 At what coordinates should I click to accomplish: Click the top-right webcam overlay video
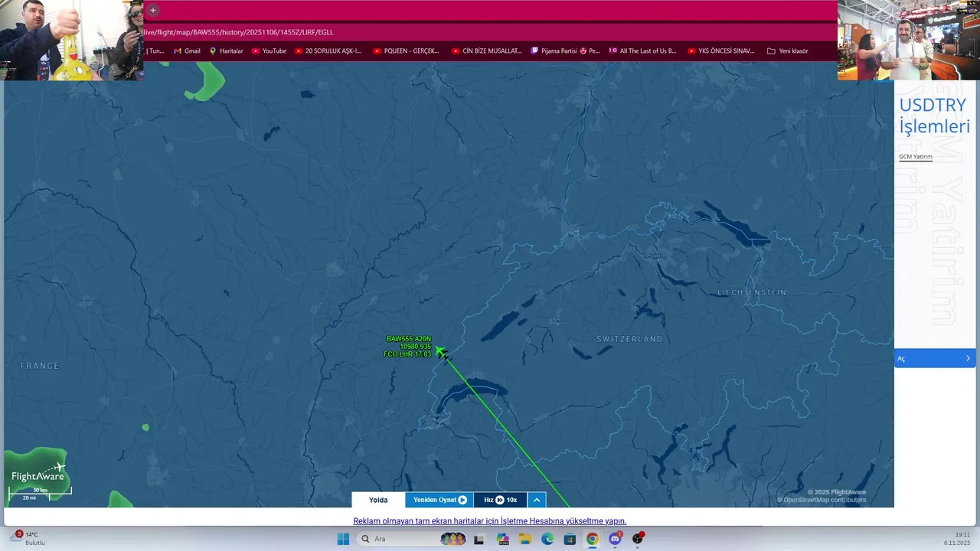pos(909,40)
